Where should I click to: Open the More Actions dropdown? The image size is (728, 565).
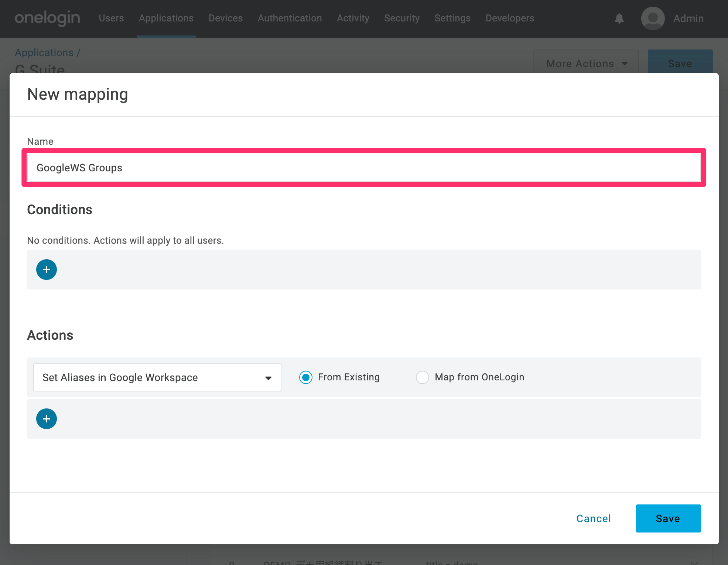pos(586,63)
